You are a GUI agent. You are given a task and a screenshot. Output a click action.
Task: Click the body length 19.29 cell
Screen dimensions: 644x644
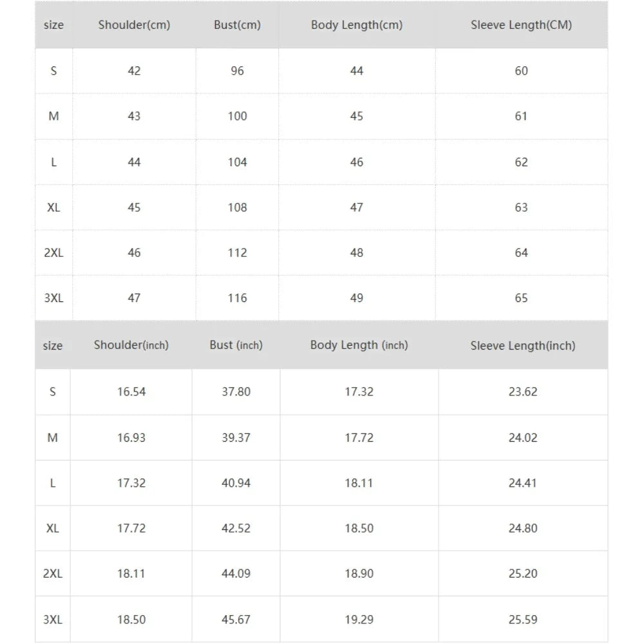pyautogui.click(x=359, y=620)
